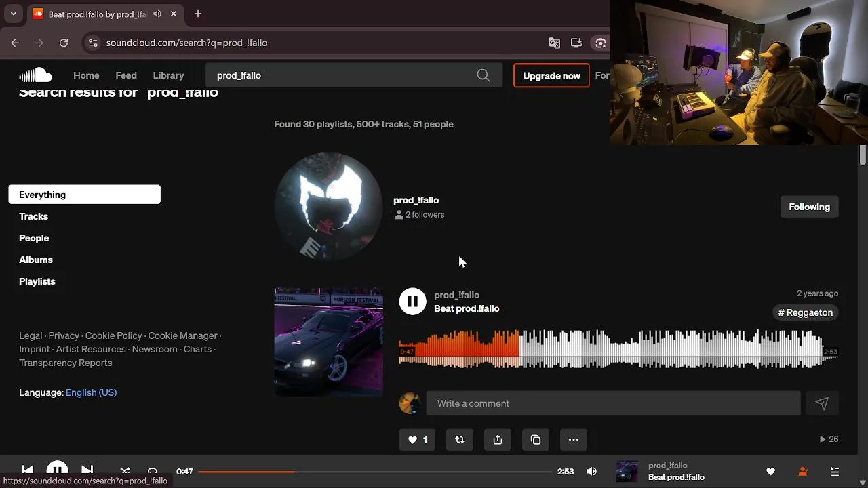Viewport: 868px width, 488px height.
Task: Expand the tab search dropdown
Action: pyautogui.click(x=13, y=14)
